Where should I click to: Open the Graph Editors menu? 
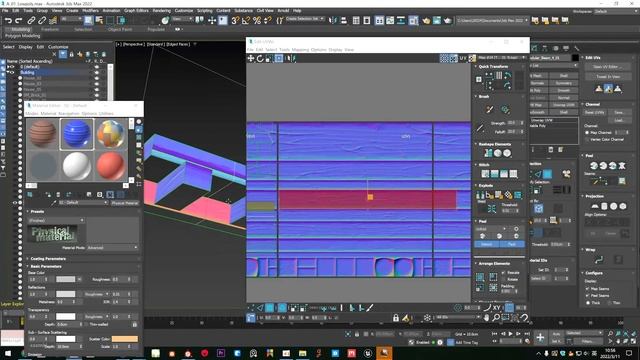[136, 11]
